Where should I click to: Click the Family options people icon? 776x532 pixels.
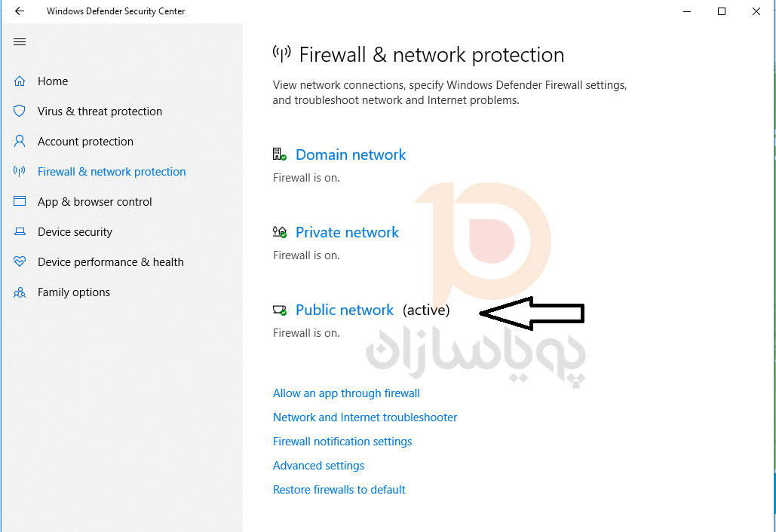pyautogui.click(x=20, y=292)
